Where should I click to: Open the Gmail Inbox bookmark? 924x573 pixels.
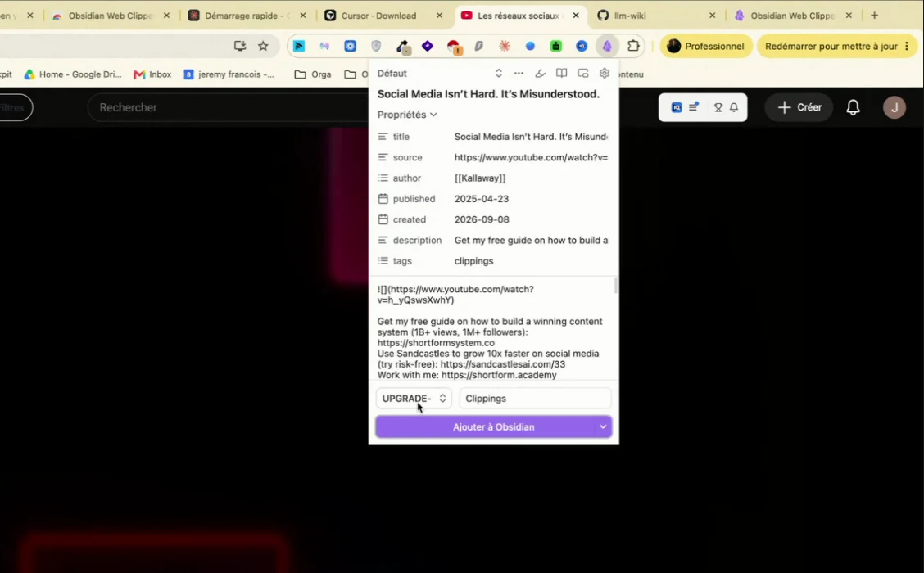(152, 74)
